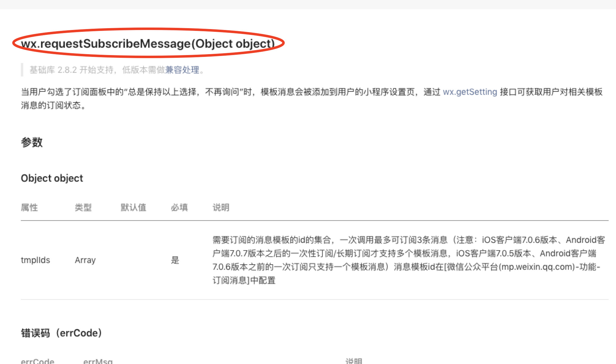Click the 错误码 (errCode) heading
This screenshot has height=364, width=616.
(61, 333)
